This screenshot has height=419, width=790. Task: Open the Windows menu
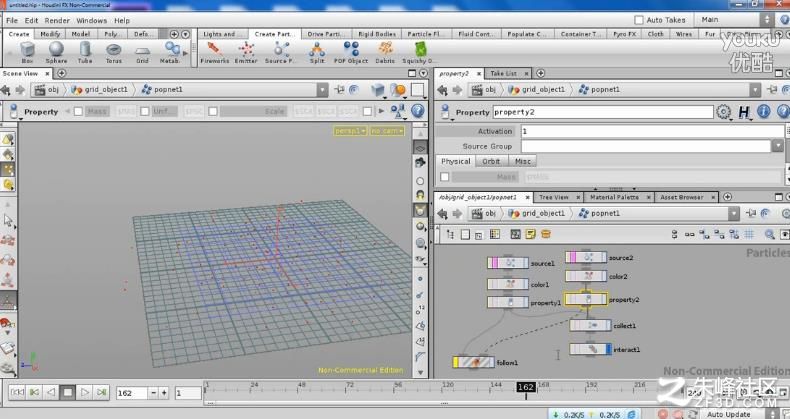pyautogui.click(x=92, y=21)
